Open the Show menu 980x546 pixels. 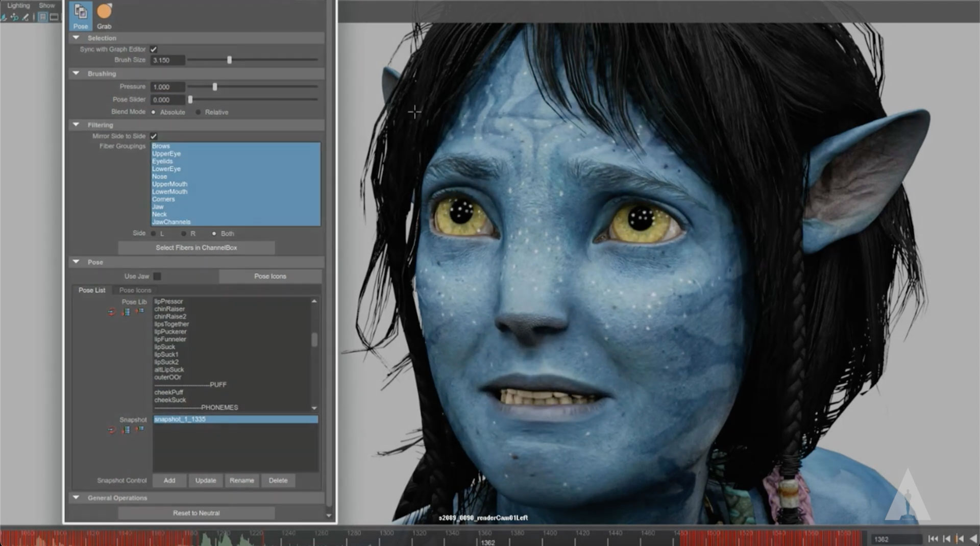tap(47, 5)
